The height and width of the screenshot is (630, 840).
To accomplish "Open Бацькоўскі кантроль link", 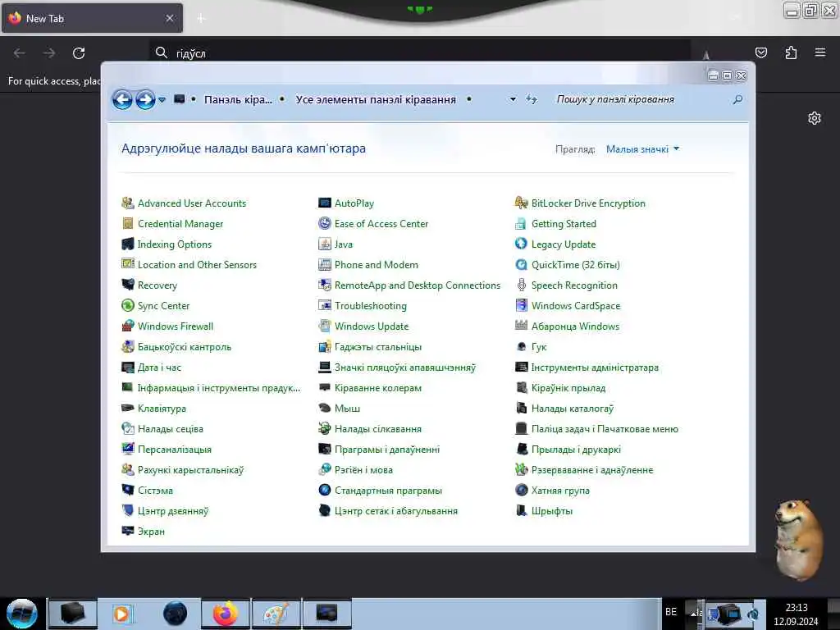I will tap(185, 347).
